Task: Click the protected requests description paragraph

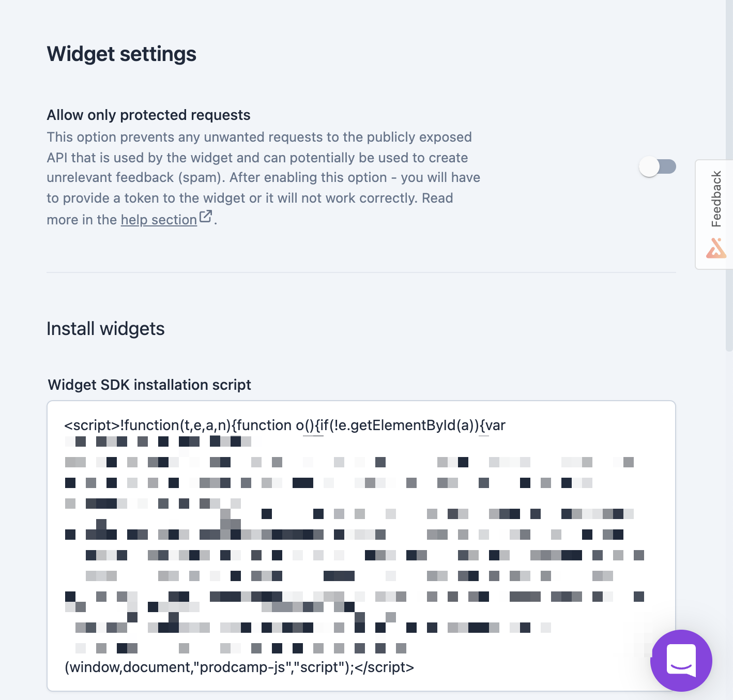Action: click(264, 178)
